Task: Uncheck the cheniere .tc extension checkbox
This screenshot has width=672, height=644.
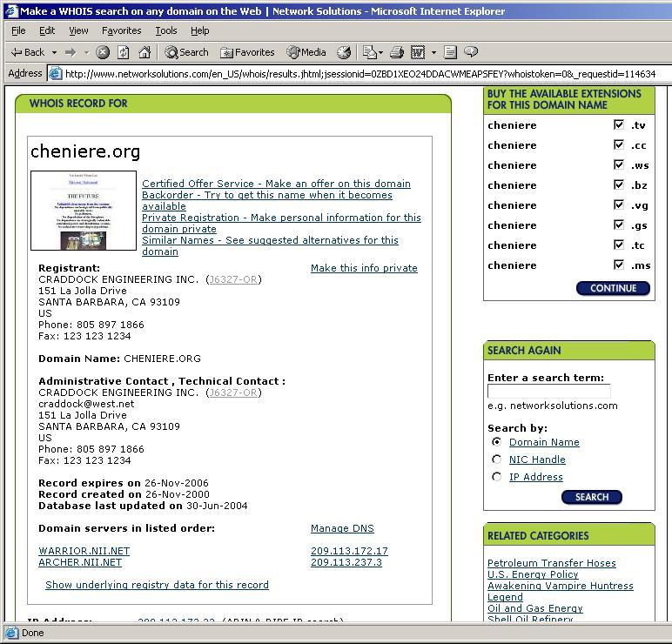Action: click(618, 245)
